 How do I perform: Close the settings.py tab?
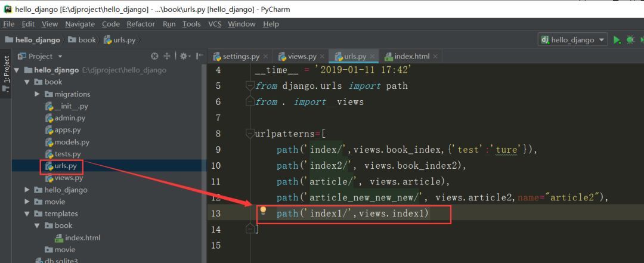click(x=266, y=56)
